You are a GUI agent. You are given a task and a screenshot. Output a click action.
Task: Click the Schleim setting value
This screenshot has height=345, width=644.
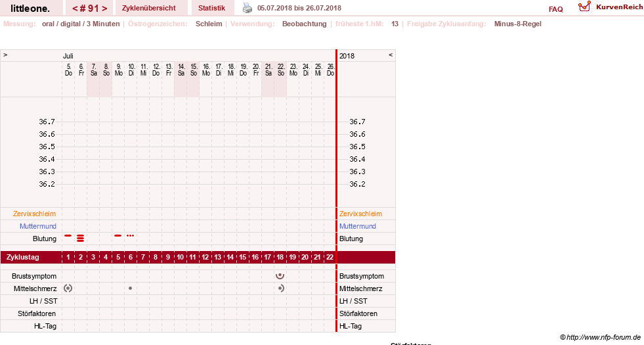click(x=209, y=24)
